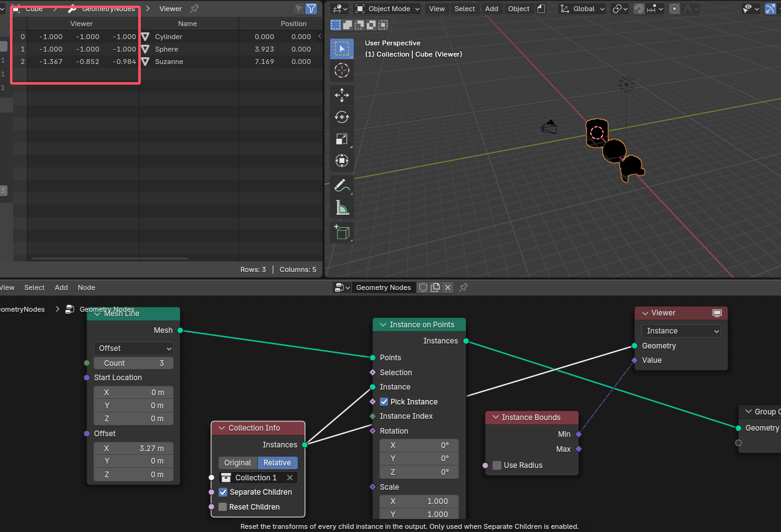Select Original transform space in Collection Info

(x=238, y=463)
